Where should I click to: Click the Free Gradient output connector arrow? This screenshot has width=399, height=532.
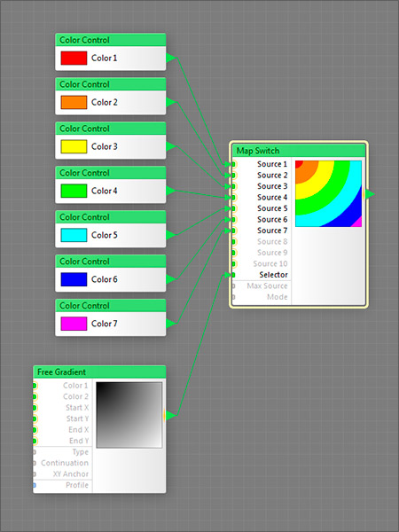point(170,415)
